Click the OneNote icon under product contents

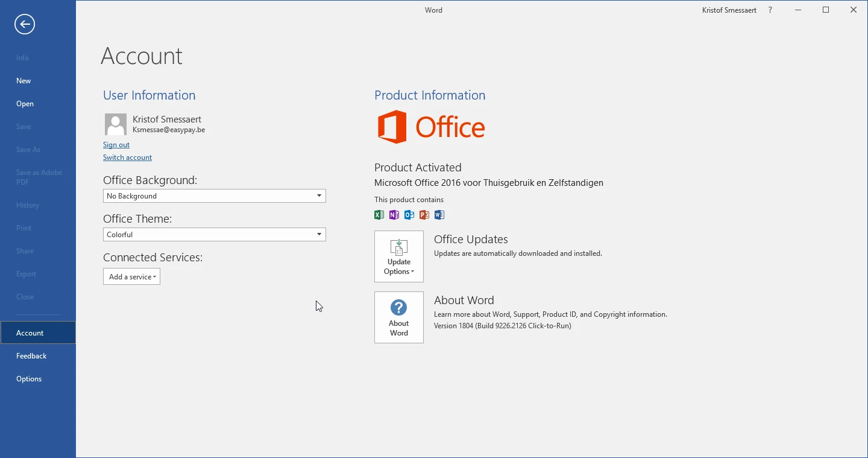(394, 215)
